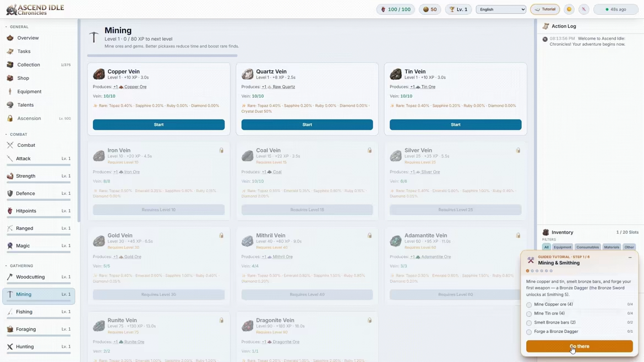
Task: Start mining the Quartz Vein
Action: (x=307, y=124)
